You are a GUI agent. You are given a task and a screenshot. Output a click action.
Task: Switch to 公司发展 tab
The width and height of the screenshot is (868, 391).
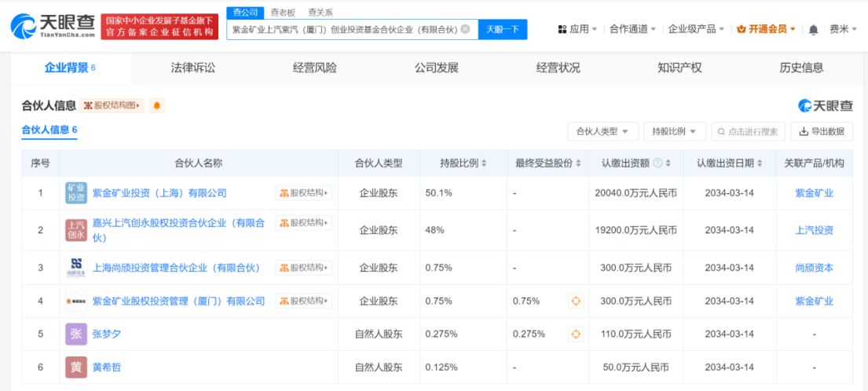tap(436, 68)
